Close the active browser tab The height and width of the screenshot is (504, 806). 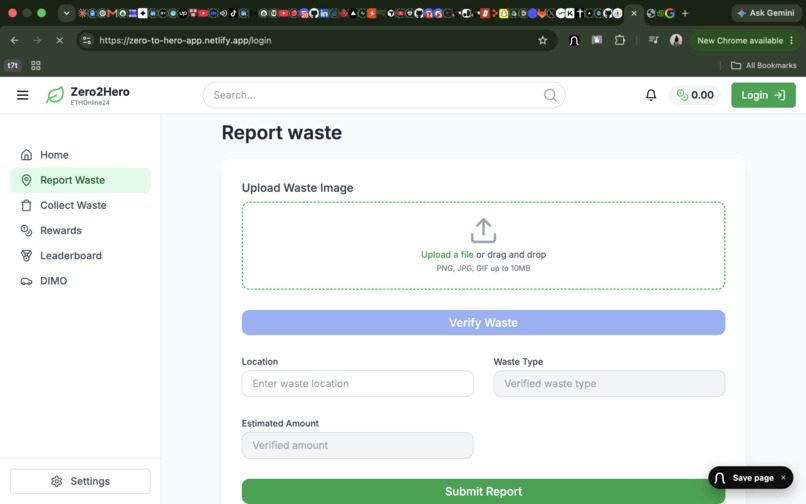tap(634, 13)
